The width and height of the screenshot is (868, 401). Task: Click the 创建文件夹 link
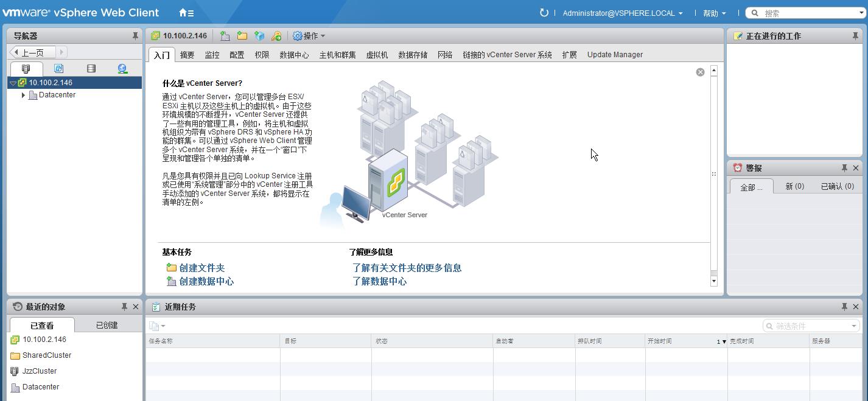click(x=202, y=268)
